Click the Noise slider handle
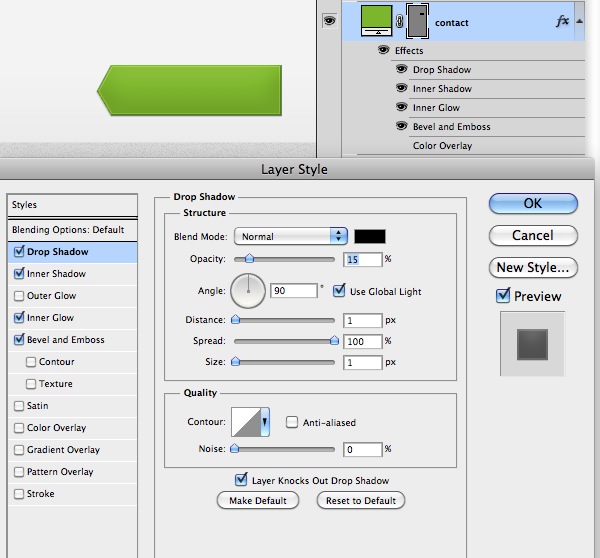 pyautogui.click(x=235, y=448)
